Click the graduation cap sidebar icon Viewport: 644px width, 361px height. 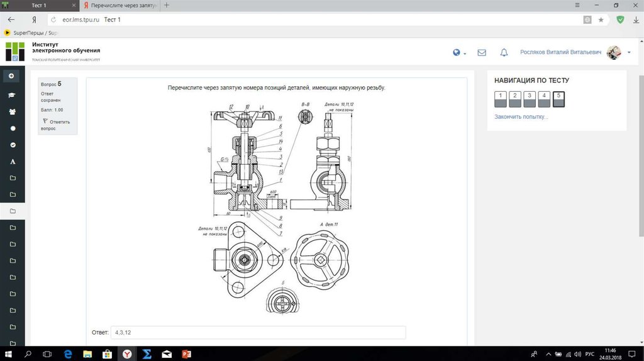tap(12, 94)
